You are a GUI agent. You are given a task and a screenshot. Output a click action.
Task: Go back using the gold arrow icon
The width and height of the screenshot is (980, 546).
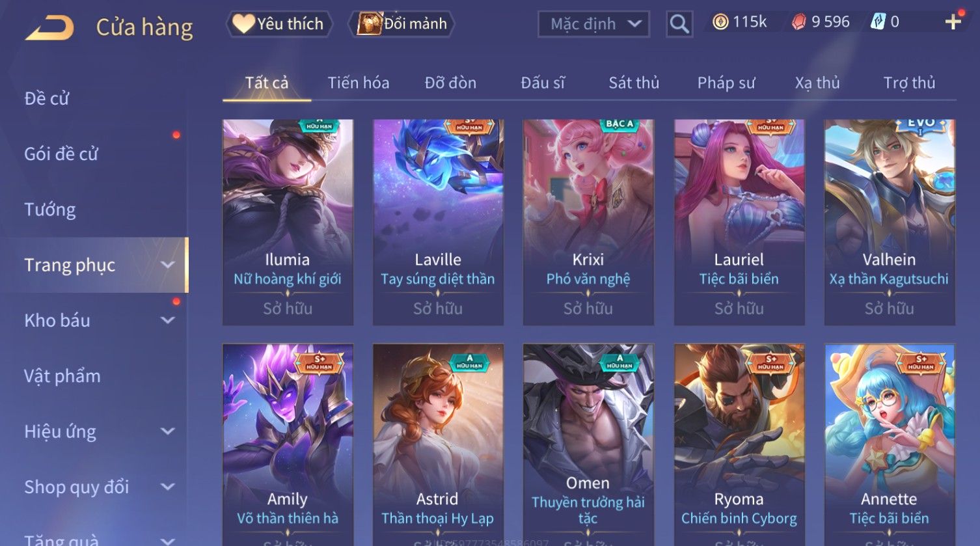pos(49,27)
